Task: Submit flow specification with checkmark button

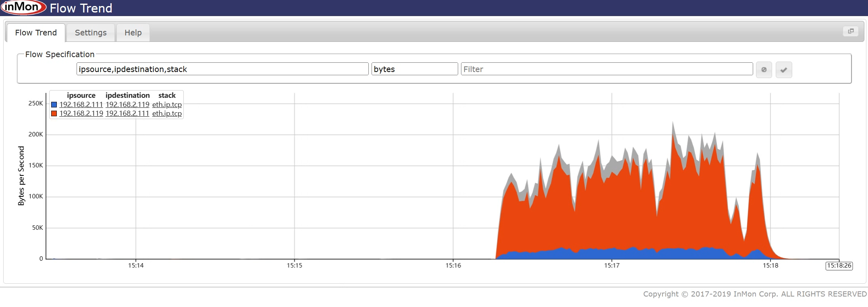Action: (x=783, y=70)
